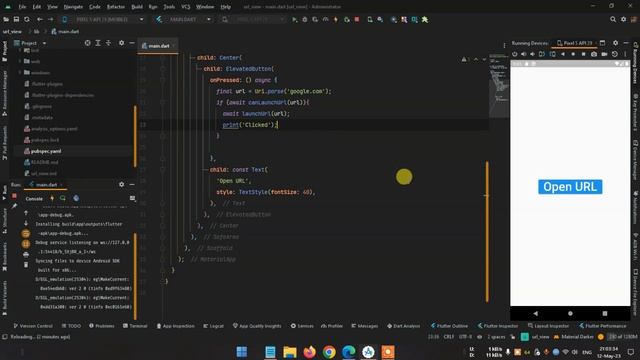Viewport: 640px width, 360px height.
Task: Click Windows Start button
Action: click(242, 352)
